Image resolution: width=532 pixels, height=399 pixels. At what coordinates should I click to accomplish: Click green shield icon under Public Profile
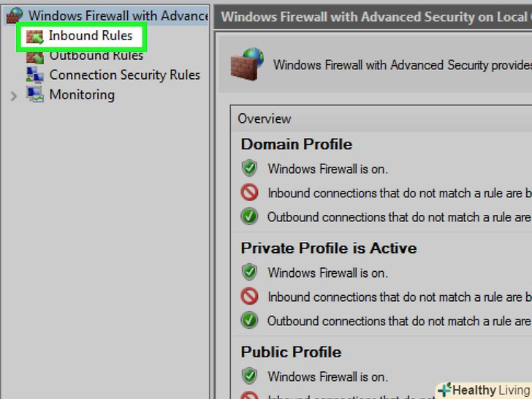pyautogui.click(x=250, y=376)
